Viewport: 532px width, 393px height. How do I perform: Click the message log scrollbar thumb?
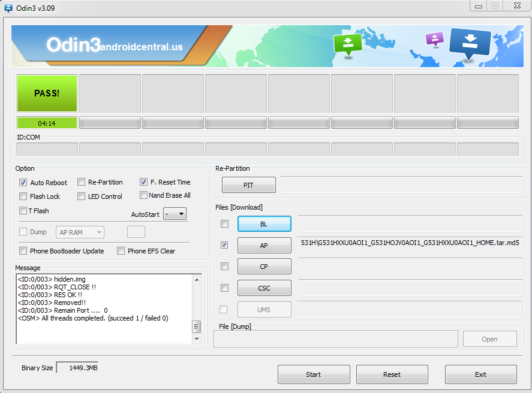(197, 327)
